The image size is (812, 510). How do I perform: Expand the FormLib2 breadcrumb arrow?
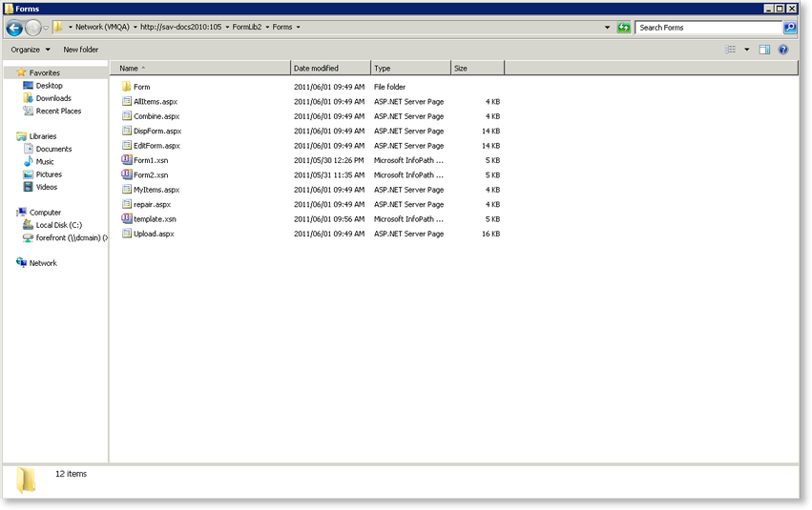(267, 27)
